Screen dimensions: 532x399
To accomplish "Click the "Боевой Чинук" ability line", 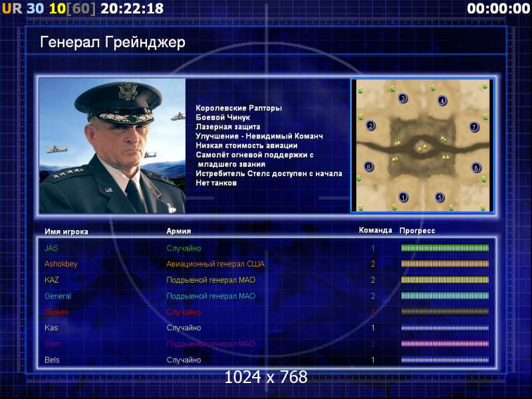I will coord(223,118).
